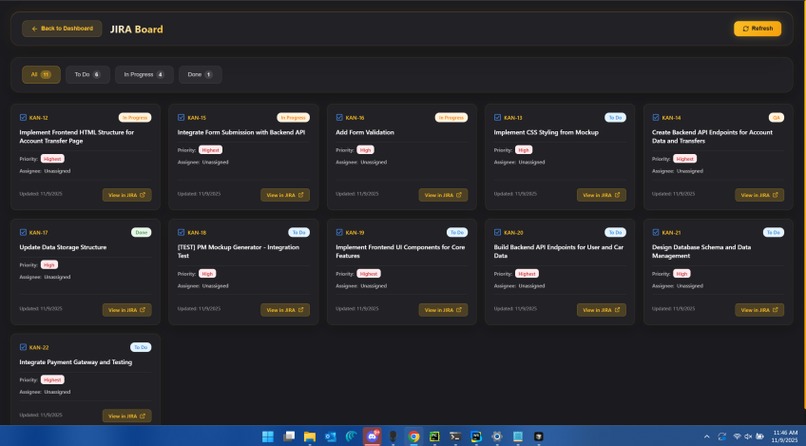Image resolution: width=806 pixels, height=446 pixels.
Task: Click task type icon on KAN-12 card
Action: [x=23, y=118]
